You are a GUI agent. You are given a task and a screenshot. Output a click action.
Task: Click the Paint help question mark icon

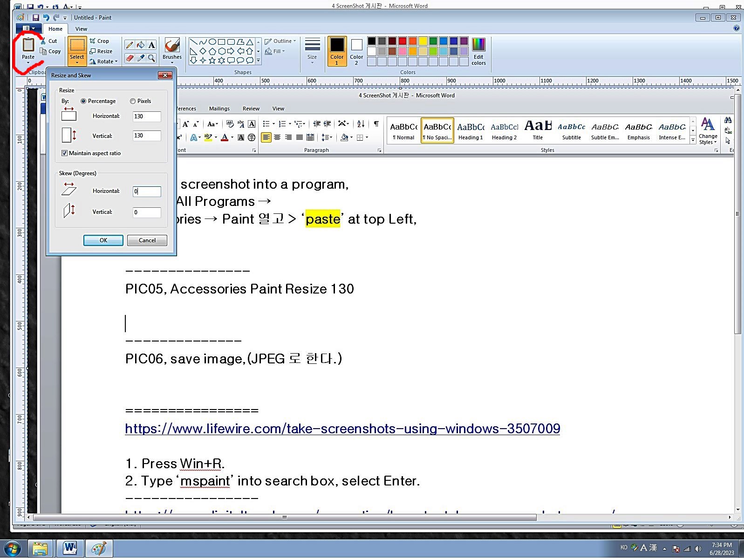[x=736, y=28]
